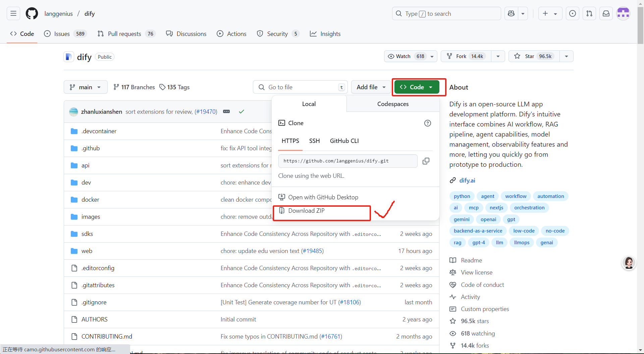
Task: Open the dify.ai website link
Action: pyautogui.click(x=467, y=181)
